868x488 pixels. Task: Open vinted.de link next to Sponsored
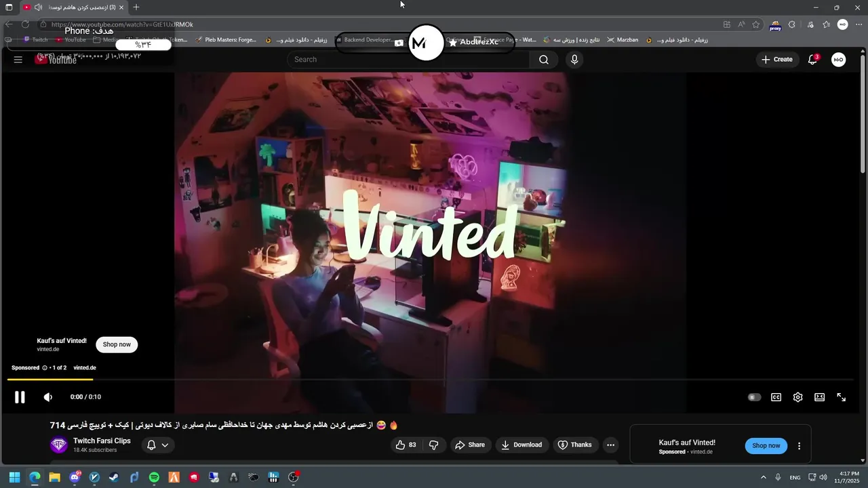pos(85,367)
